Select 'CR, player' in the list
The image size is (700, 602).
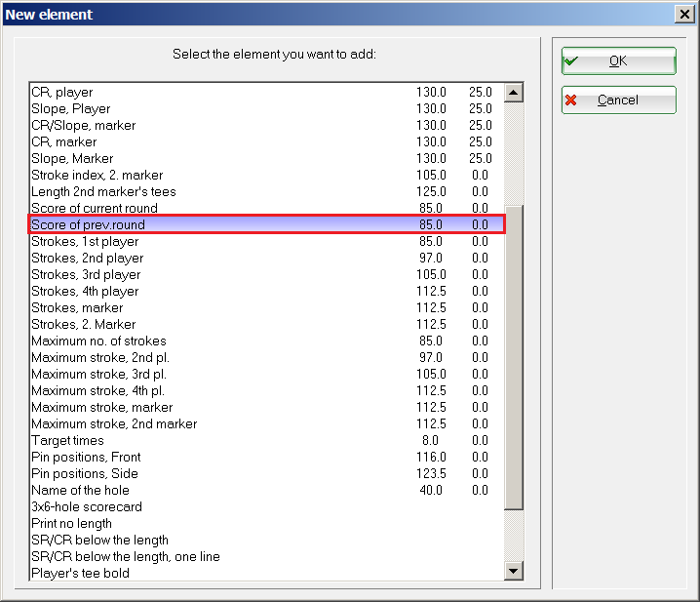click(x=62, y=93)
